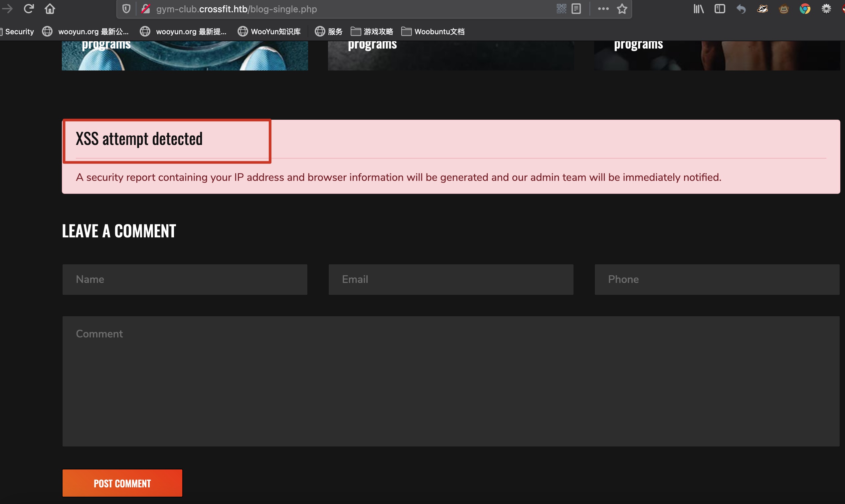Image resolution: width=845 pixels, height=504 pixels.
Task: Go to the browser home page
Action: [x=50, y=9]
